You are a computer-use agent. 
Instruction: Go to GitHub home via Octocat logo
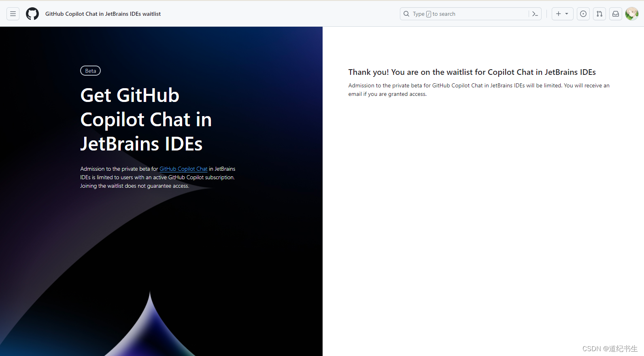(x=32, y=14)
